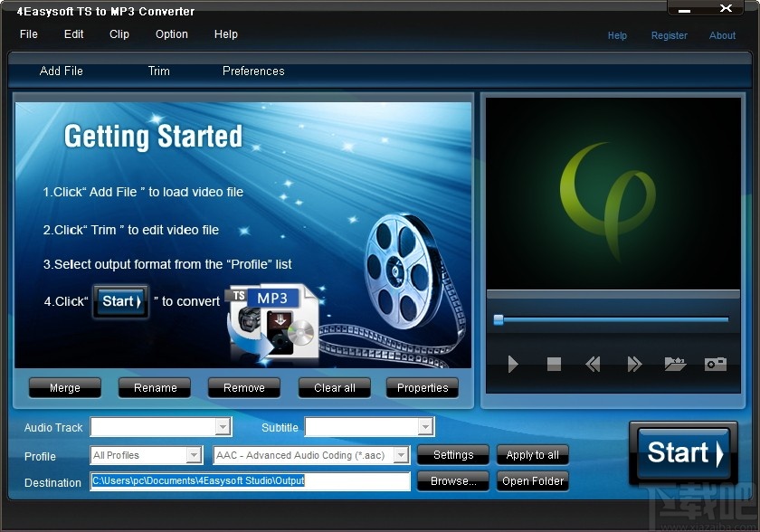Open the Settings button next to Profile
The height and width of the screenshot is (532, 760).
(452, 455)
